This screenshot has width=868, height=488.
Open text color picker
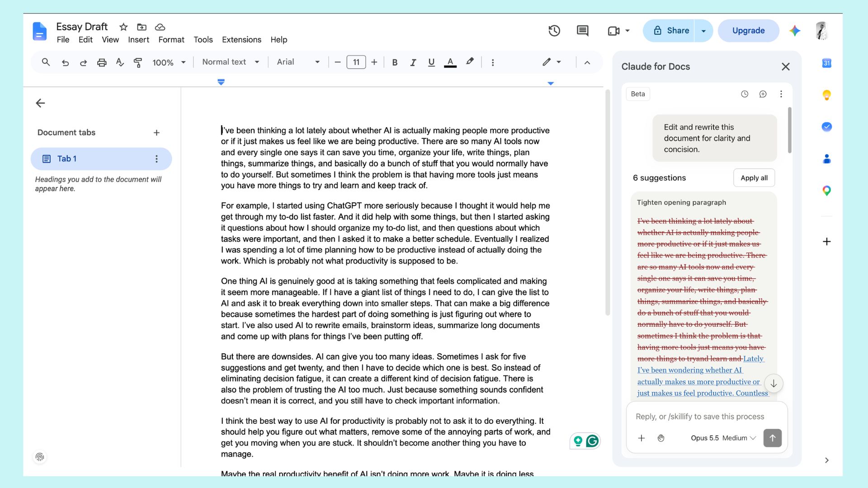click(x=450, y=62)
